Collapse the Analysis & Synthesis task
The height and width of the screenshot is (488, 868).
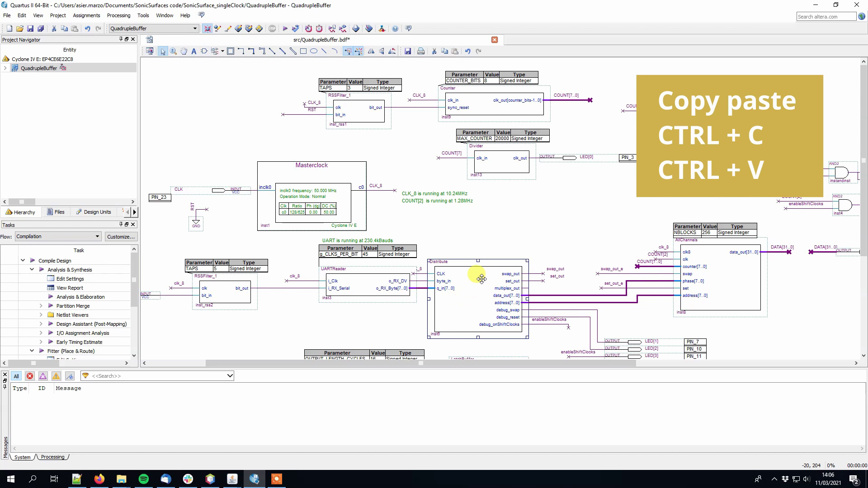[x=32, y=270]
